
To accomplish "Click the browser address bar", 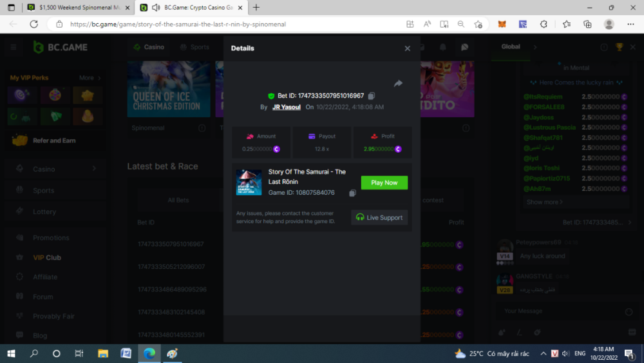I will (x=225, y=24).
